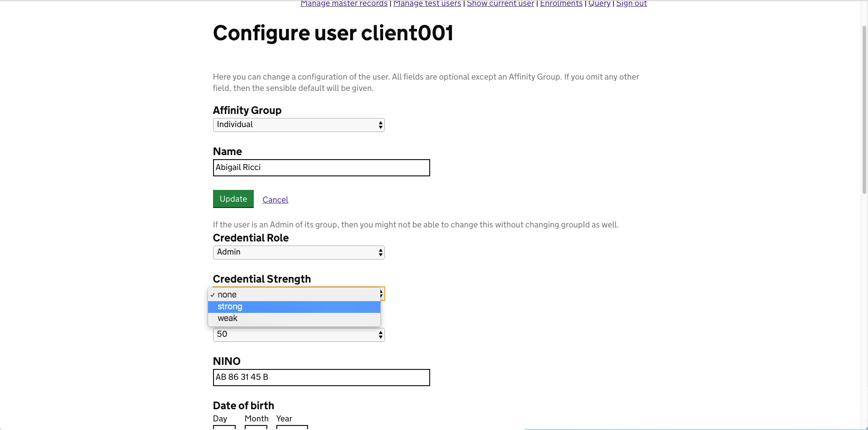Choose weak credential strength option
This screenshot has width=868, height=430.
pyautogui.click(x=294, y=318)
